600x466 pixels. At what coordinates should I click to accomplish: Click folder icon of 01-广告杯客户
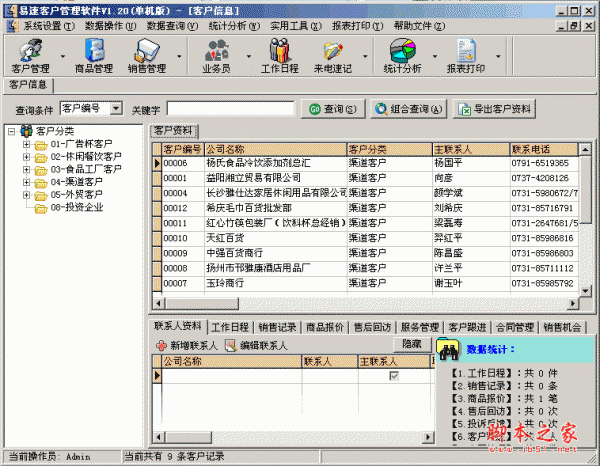pyautogui.click(x=41, y=145)
